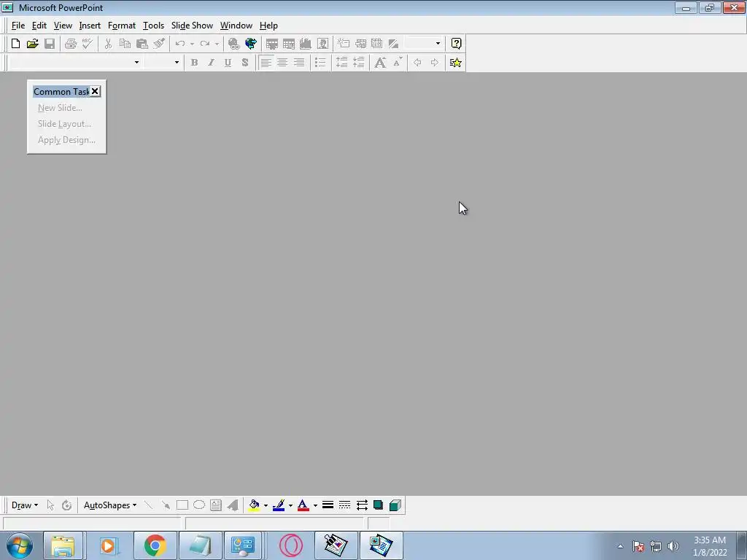Click the Cut scissors icon
747x560 pixels.
point(108,44)
